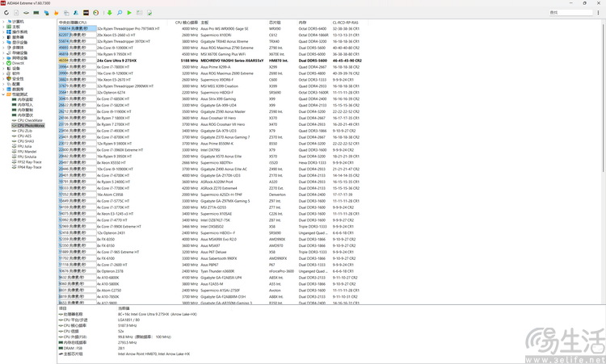
Task: Click the greyed results toolbar icon
Action: click(140, 13)
